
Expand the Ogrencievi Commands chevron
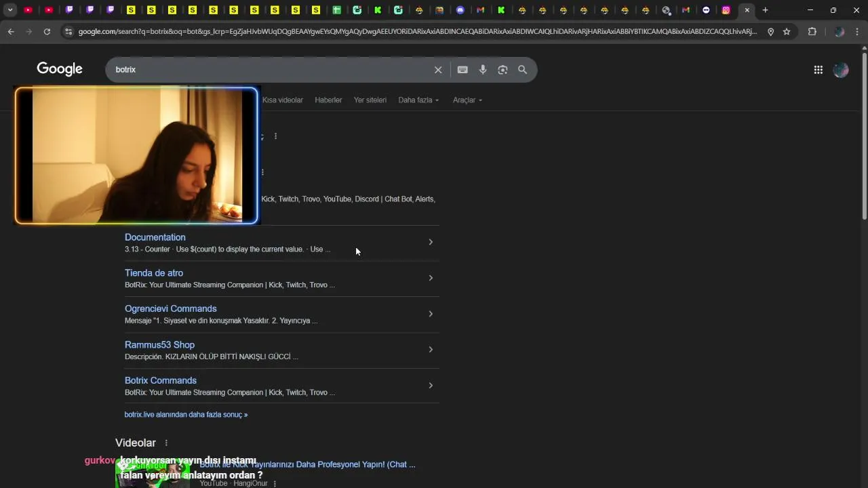[431, 314]
